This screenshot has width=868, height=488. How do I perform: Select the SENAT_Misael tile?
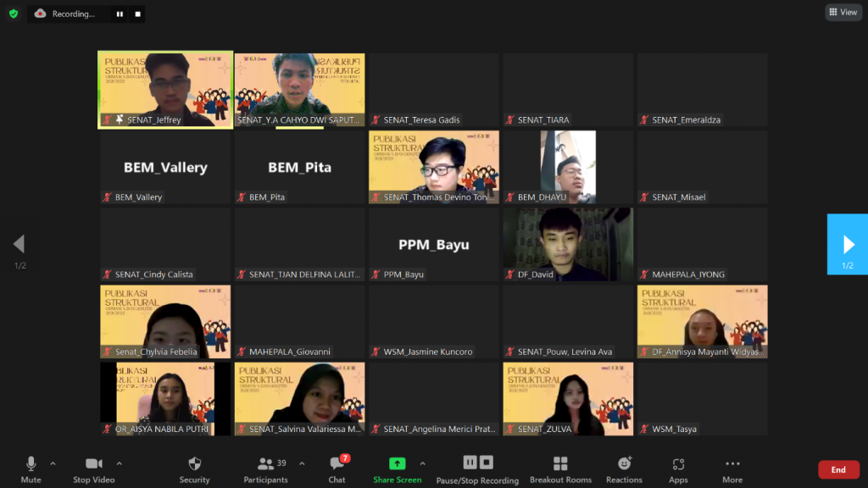(x=702, y=167)
